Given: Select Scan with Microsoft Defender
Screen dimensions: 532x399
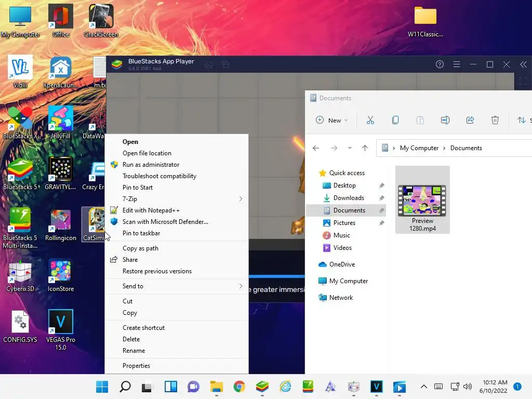Looking at the screenshot, I should (177, 221).
